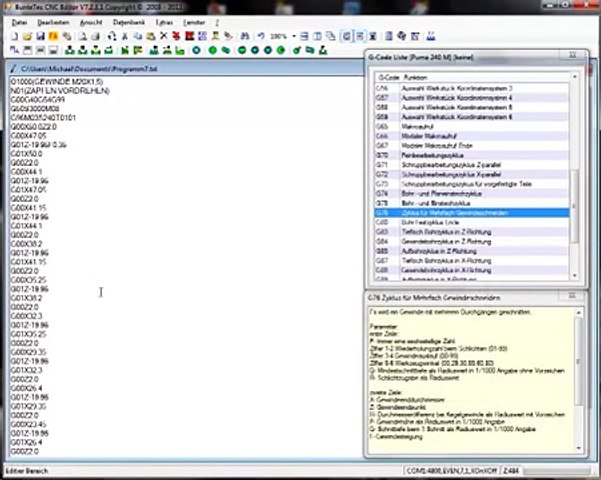The width and height of the screenshot is (601, 480).
Task: Toggle the second pressed panel button in the toolbar
Action: point(360,36)
